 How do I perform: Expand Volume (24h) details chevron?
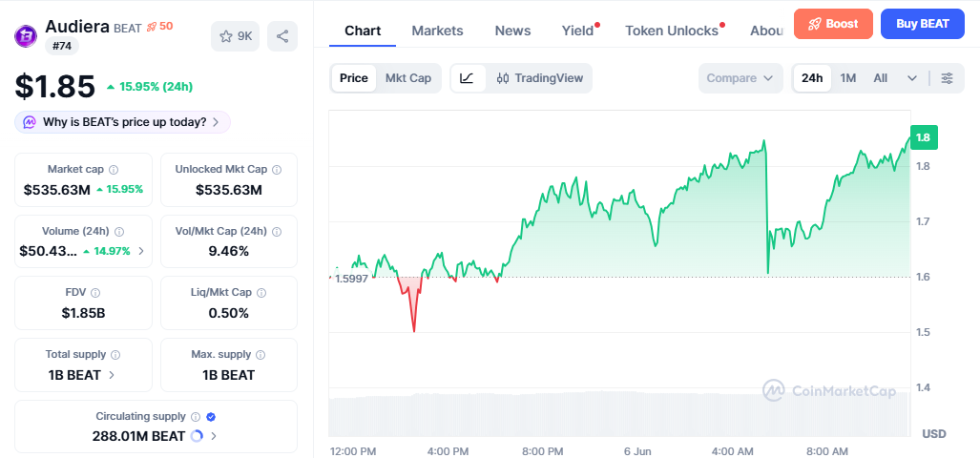[141, 251]
